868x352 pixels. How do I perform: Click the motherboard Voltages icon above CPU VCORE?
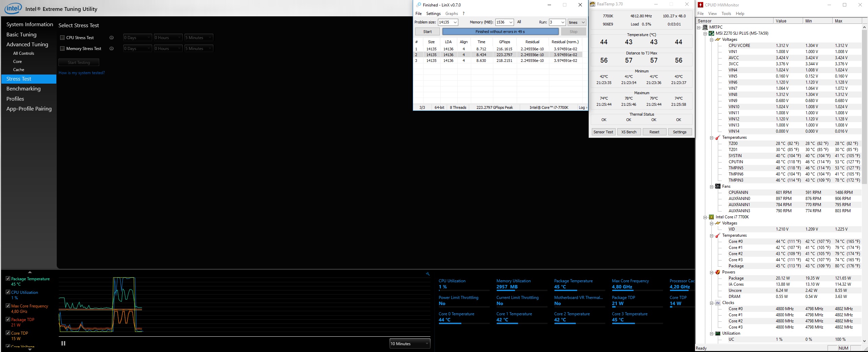(718, 39)
